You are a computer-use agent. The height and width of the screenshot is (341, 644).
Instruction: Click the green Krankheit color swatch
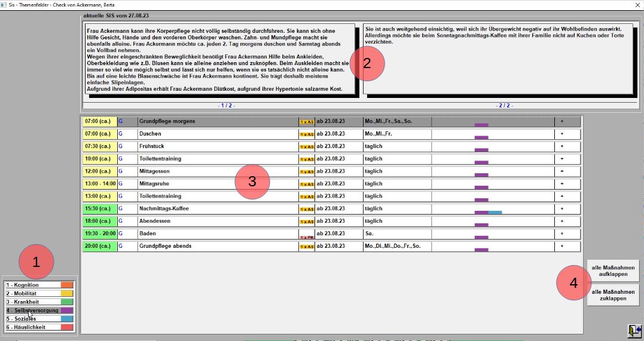67,302
